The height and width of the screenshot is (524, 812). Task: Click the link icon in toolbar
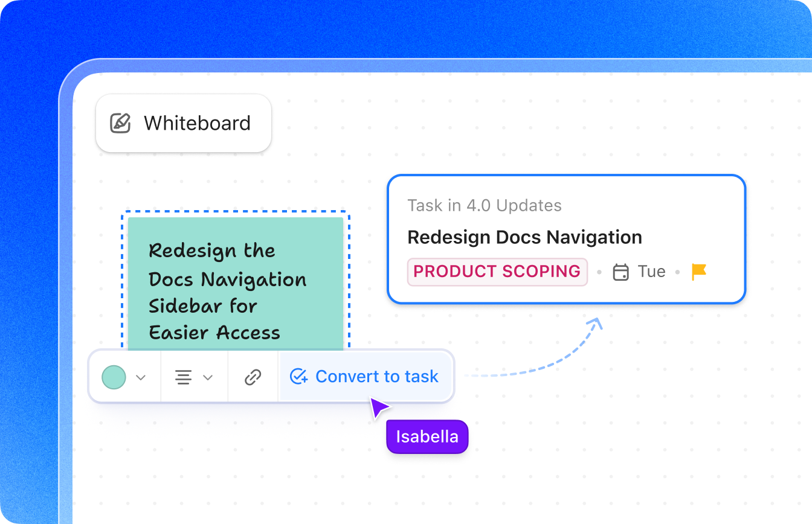click(x=253, y=377)
